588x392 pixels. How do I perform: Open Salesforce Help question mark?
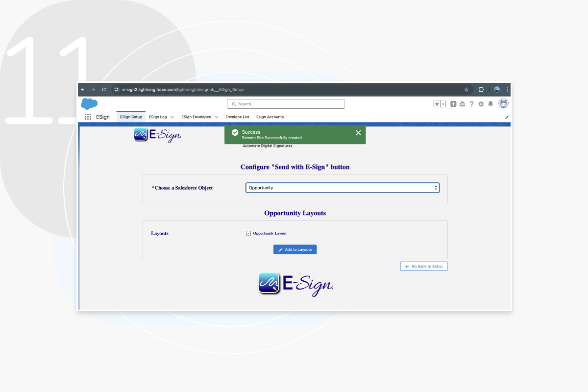[x=471, y=104]
